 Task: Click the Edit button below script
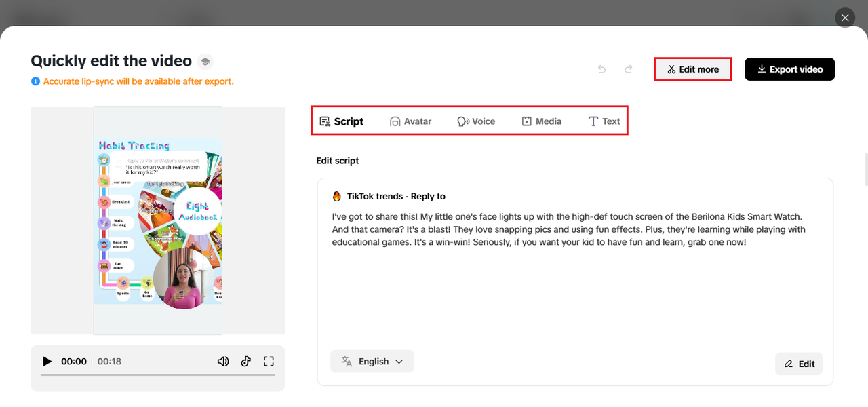(799, 364)
